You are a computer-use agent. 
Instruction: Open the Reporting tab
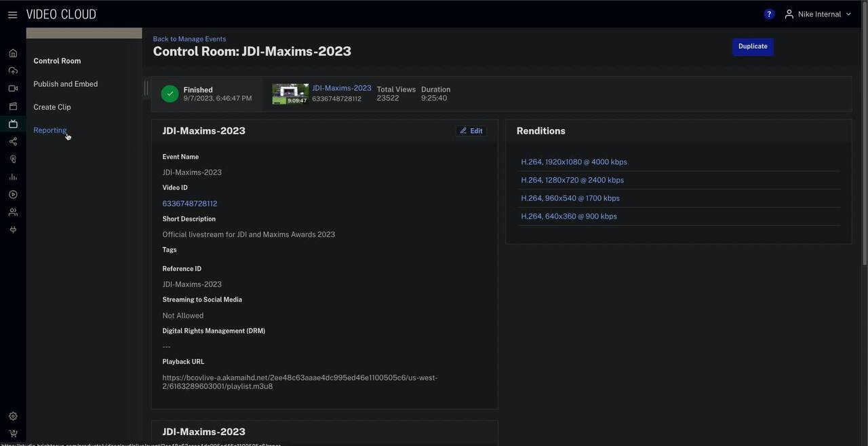tap(50, 130)
